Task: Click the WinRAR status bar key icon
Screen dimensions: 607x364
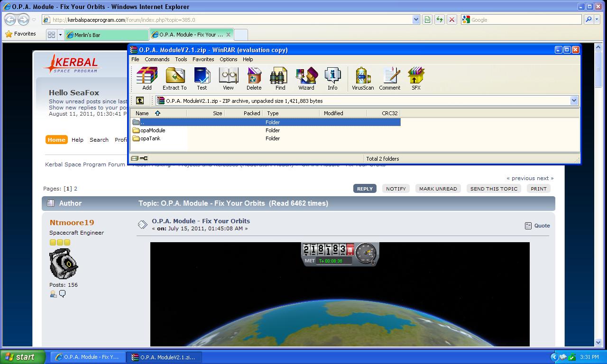Action: pos(144,158)
